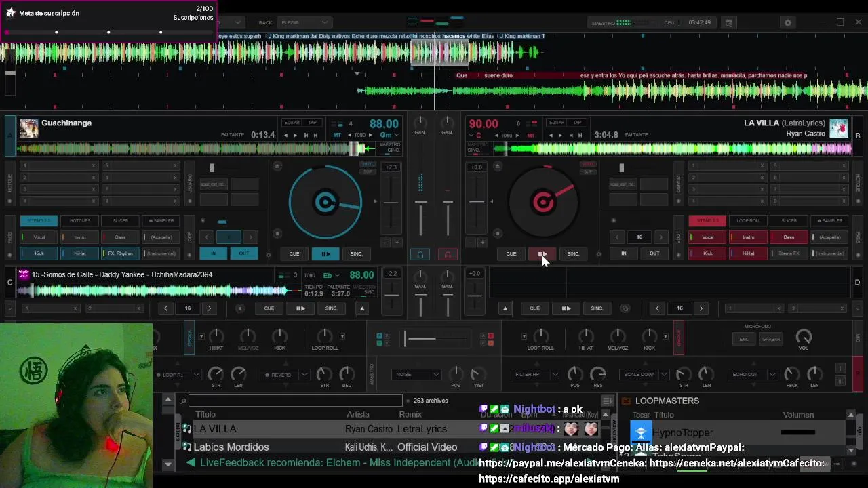The image size is (868, 488).
Task: Click GRABAR microphone record button
Action: (x=771, y=339)
